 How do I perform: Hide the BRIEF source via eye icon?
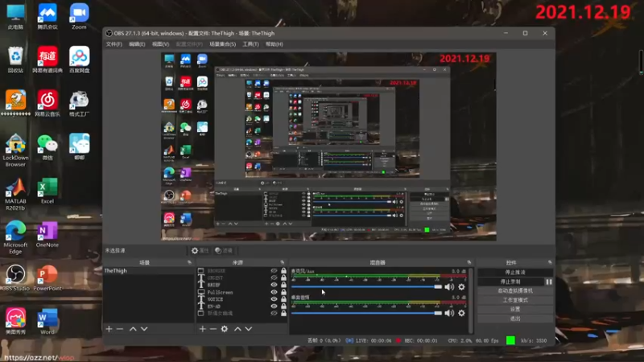[274, 285]
